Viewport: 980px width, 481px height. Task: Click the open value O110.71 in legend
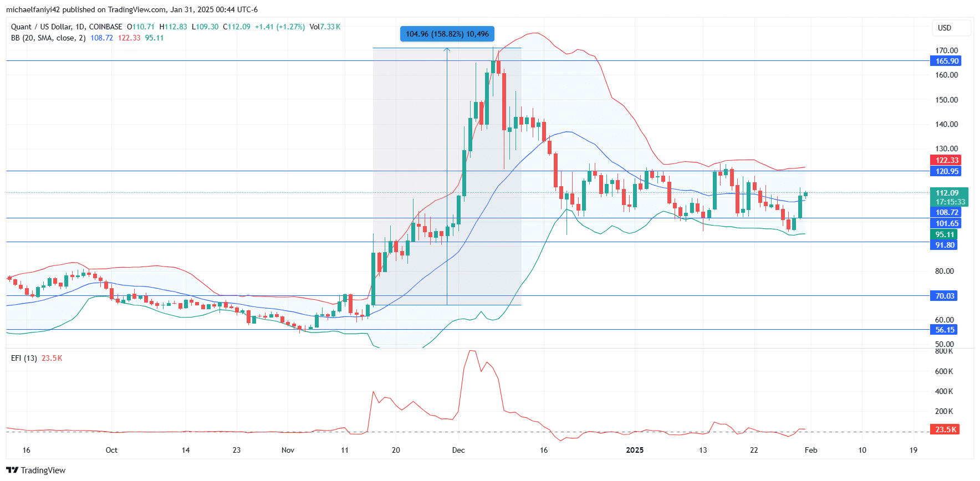141,27
